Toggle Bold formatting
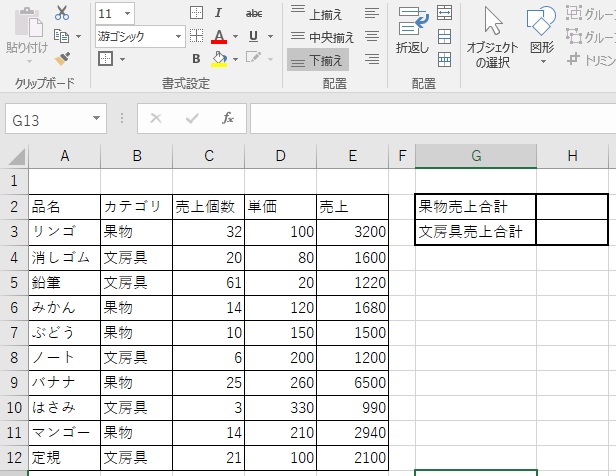 tap(196, 59)
